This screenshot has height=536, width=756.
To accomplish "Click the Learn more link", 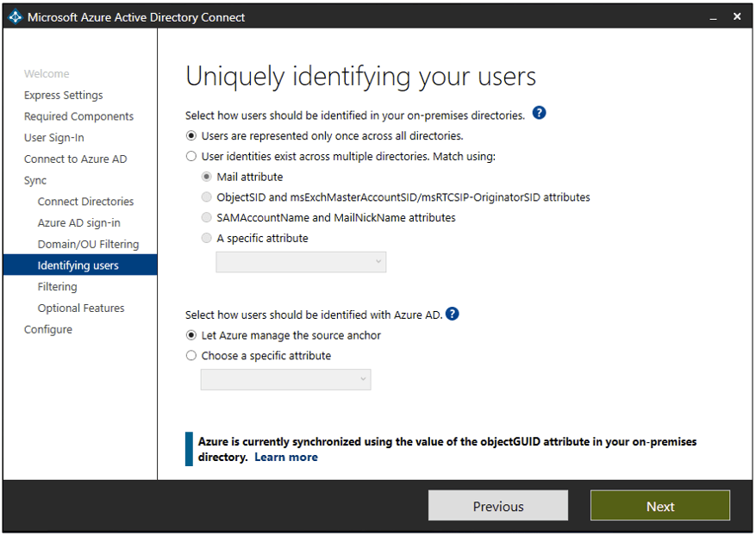I will tap(285, 458).
